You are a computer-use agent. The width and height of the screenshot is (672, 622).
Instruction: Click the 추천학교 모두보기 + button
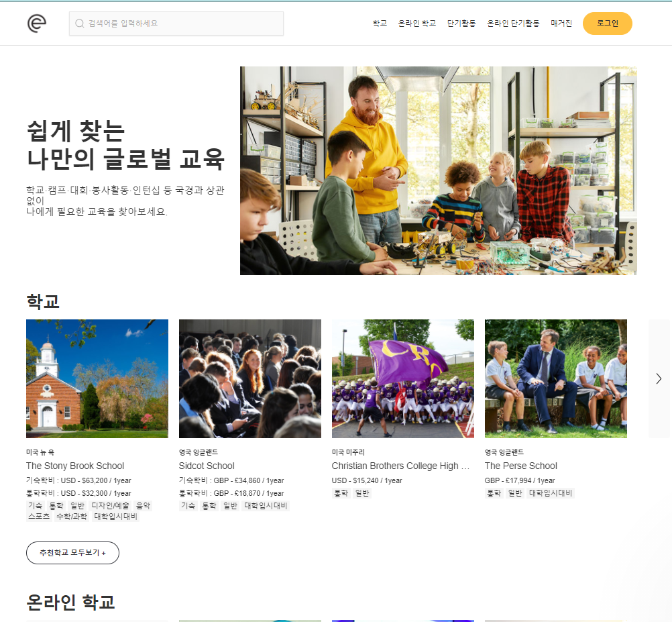pyautogui.click(x=72, y=553)
